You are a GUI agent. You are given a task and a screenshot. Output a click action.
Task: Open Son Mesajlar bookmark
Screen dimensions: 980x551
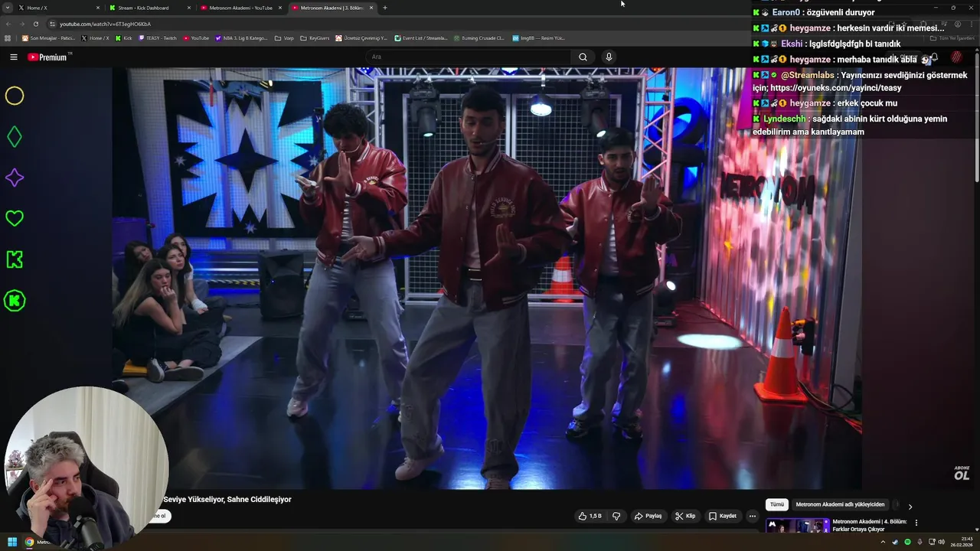[x=48, y=37]
